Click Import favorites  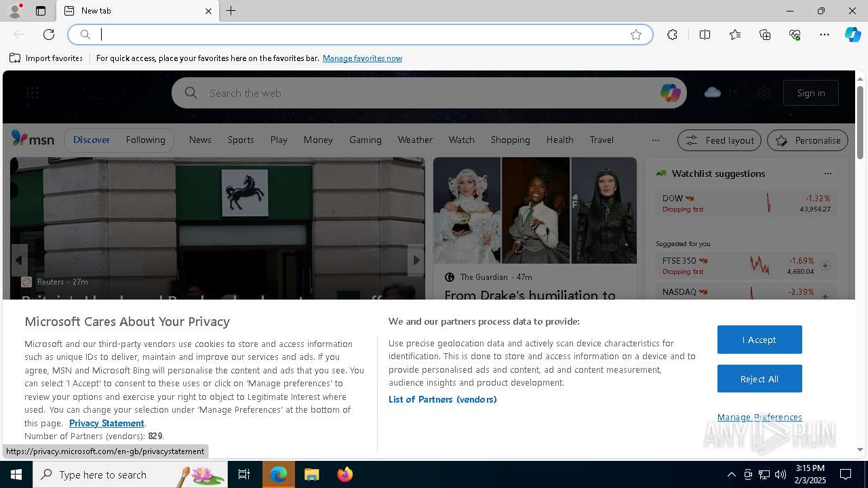pyautogui.click(x=46, y=58)
